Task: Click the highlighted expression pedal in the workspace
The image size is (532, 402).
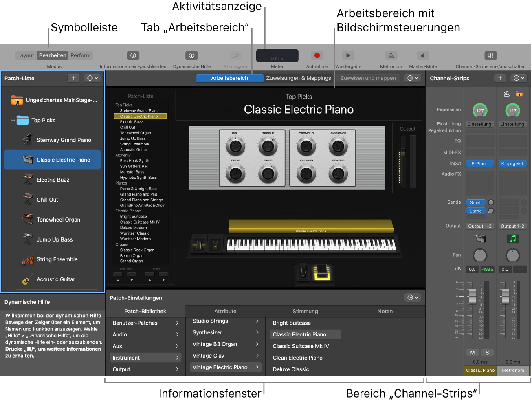Action: (322, 272)
